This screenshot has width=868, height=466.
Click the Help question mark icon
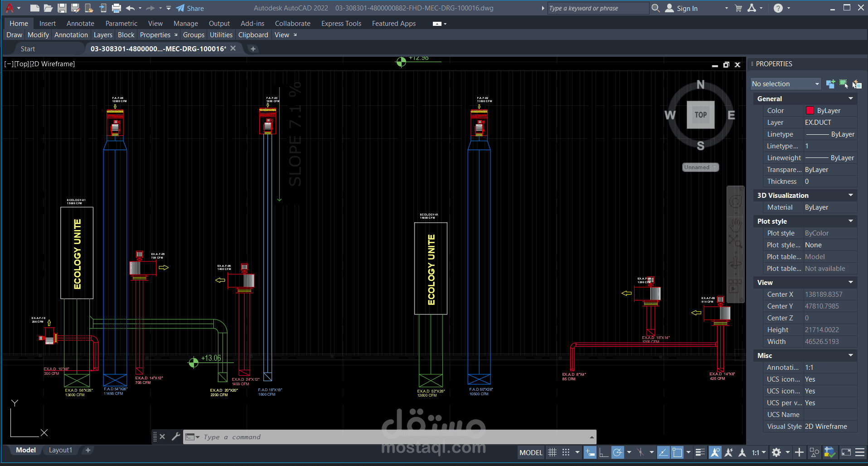[x=778, y=8]
